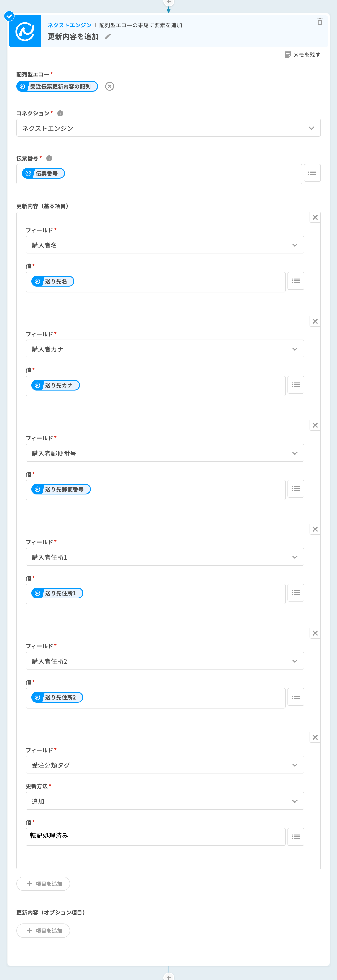The height and width of the screenshot is (980, 337).
Task: Open list picker beside 送り先名 value
Action: click(296, 281)
